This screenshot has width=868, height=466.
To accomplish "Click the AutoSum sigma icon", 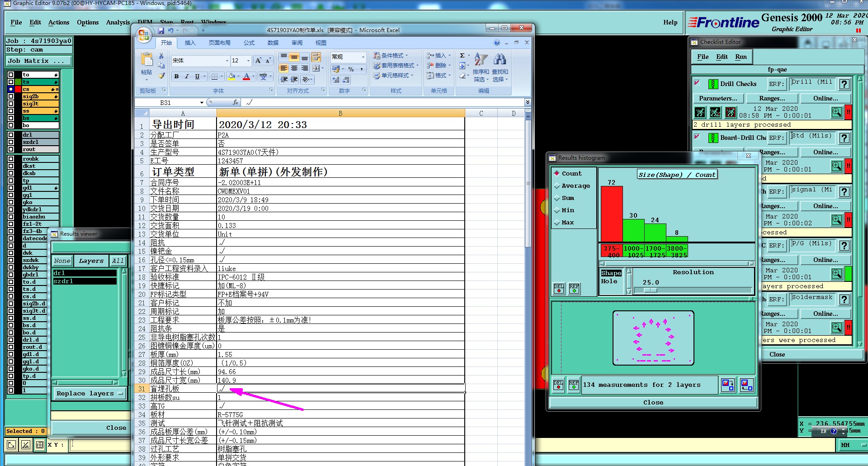I will 462,56.
